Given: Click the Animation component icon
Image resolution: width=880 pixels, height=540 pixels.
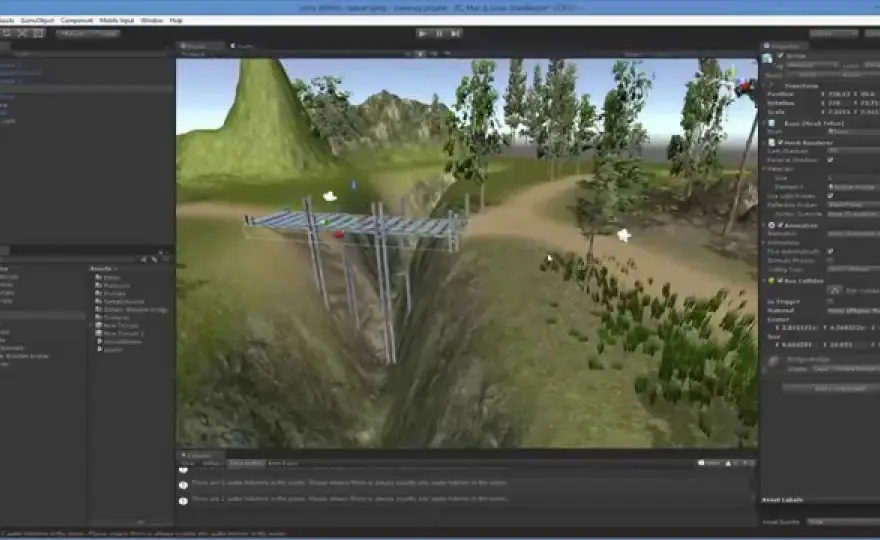Looking at the screenshot, I should point(772,225).
